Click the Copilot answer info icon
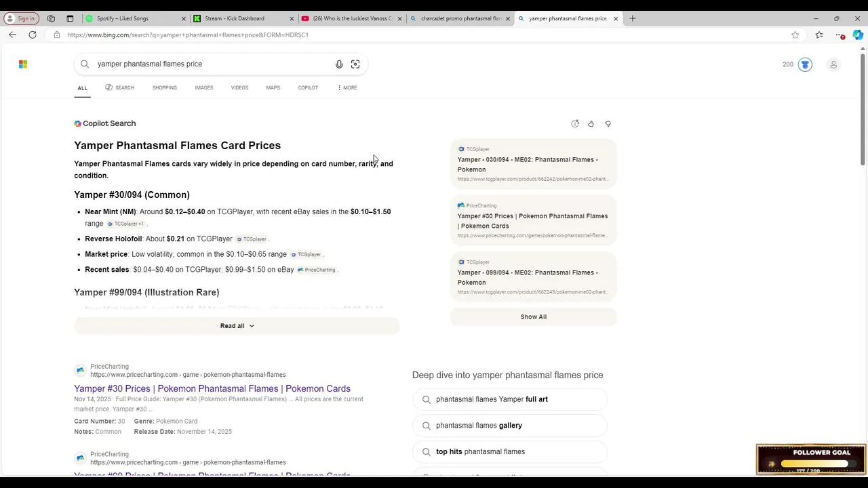 tap(575, 123)
